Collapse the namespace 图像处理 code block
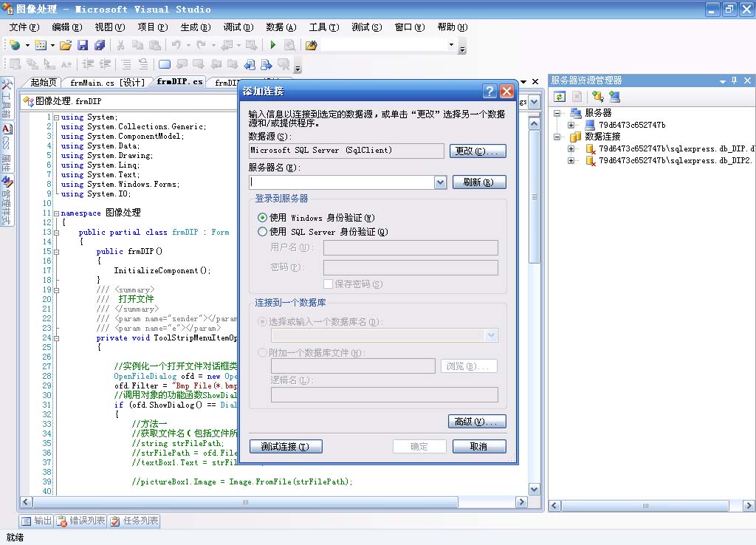 point(56,213)
